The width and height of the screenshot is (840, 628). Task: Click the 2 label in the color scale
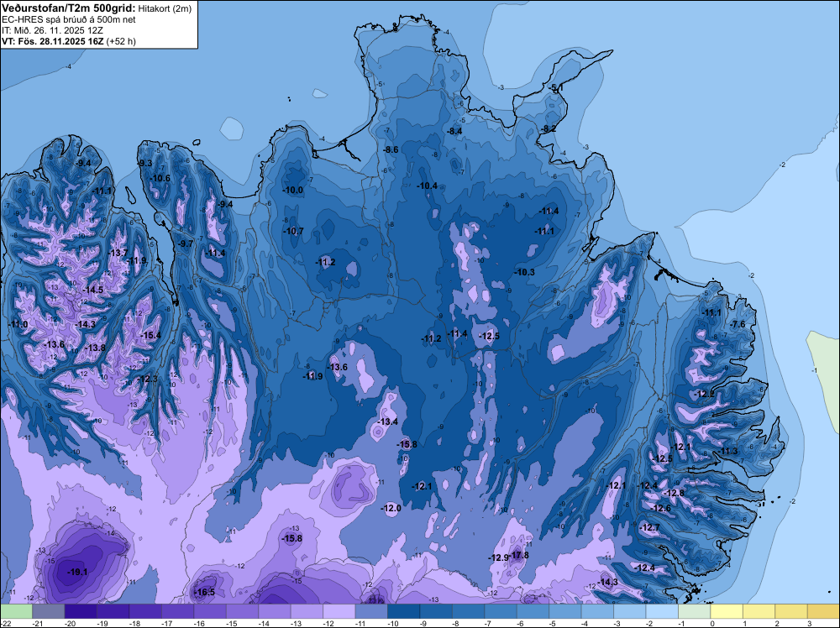777,623
